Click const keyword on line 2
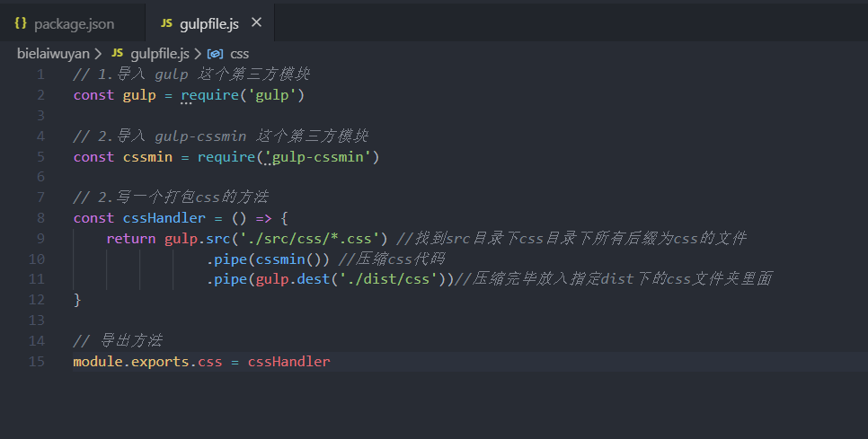868x439 pixels. 93,95
